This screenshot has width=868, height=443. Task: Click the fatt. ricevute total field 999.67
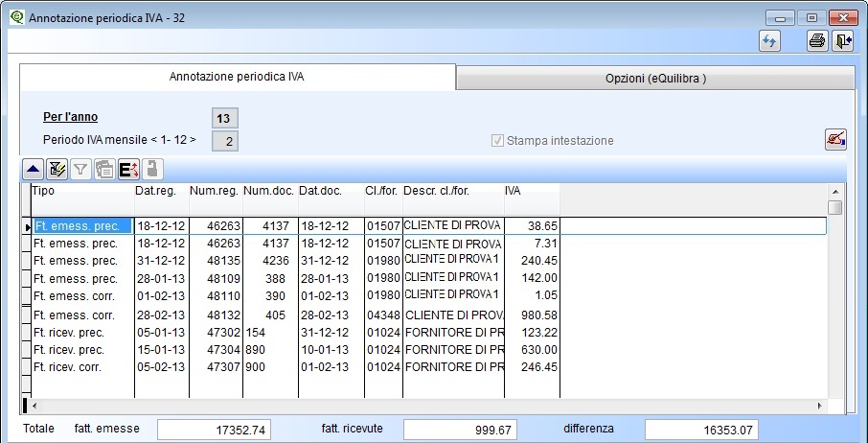(460, 430)
